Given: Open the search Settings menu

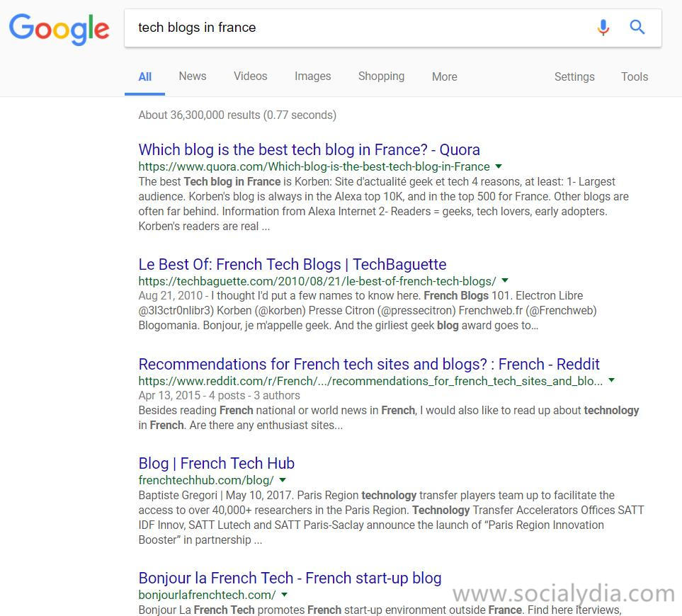Looking at the screenshot, I should [574, 76].
